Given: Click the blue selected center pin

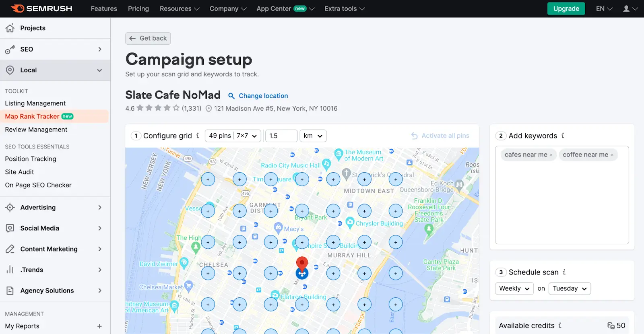Looking at the screenshot, I should [302, 274].
